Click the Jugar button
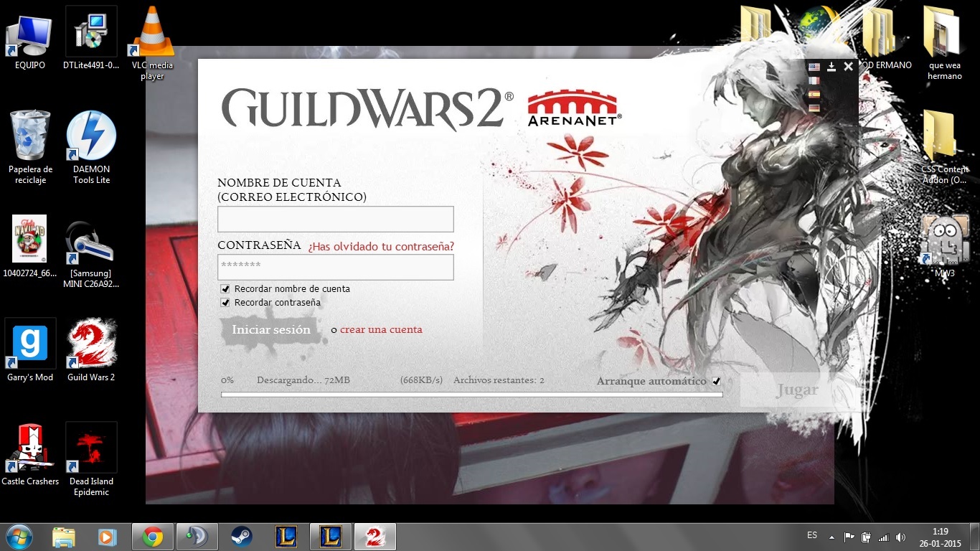 pos(796,390)
